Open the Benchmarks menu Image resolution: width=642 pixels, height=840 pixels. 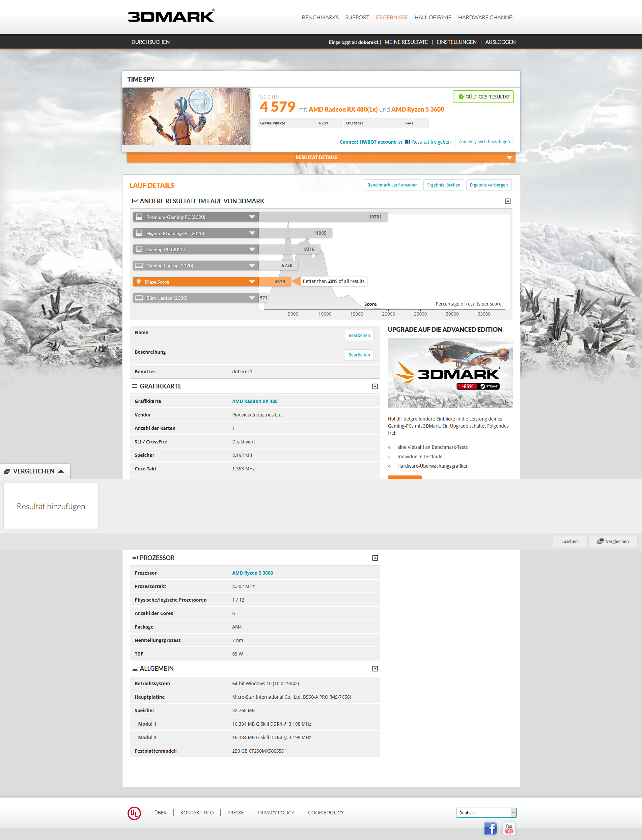[x=320, y=17]
